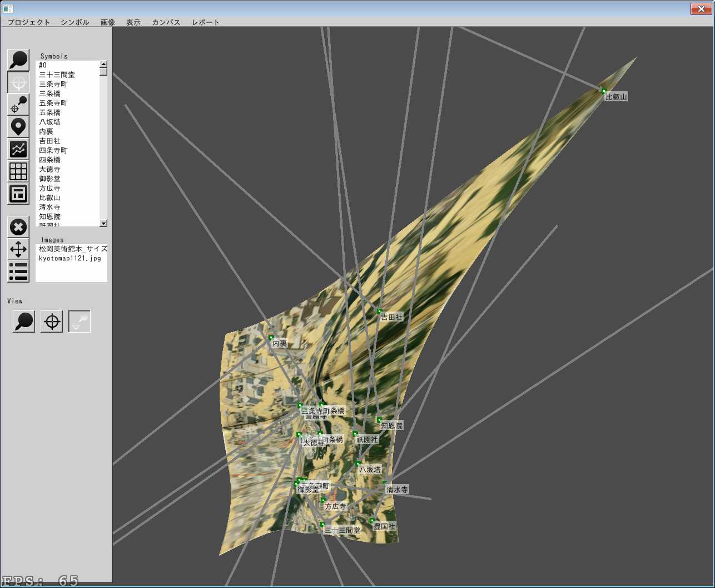This screenshot has width=715, height=588.
Task: Click the delete X circle icon
Action: tap(18, 227)
